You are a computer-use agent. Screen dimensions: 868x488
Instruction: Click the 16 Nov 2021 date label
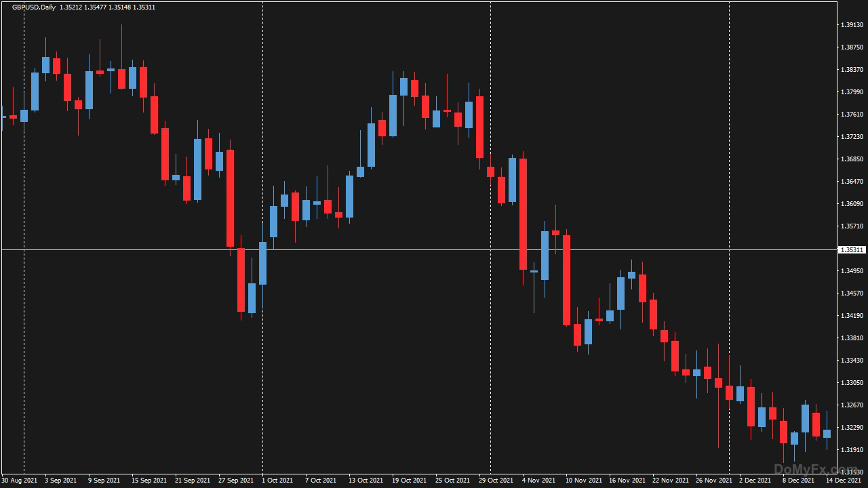pyautogui.click(x=627, y=481)
